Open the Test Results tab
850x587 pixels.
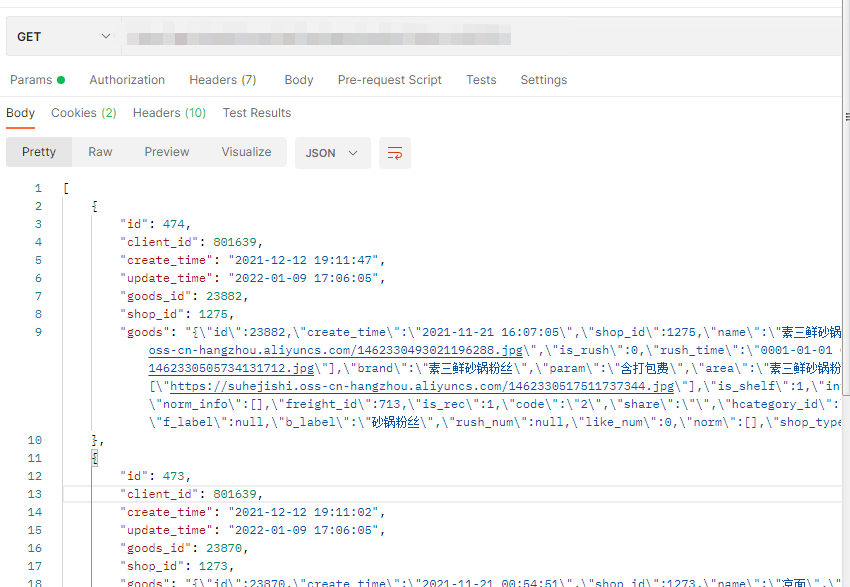(256, 113)
